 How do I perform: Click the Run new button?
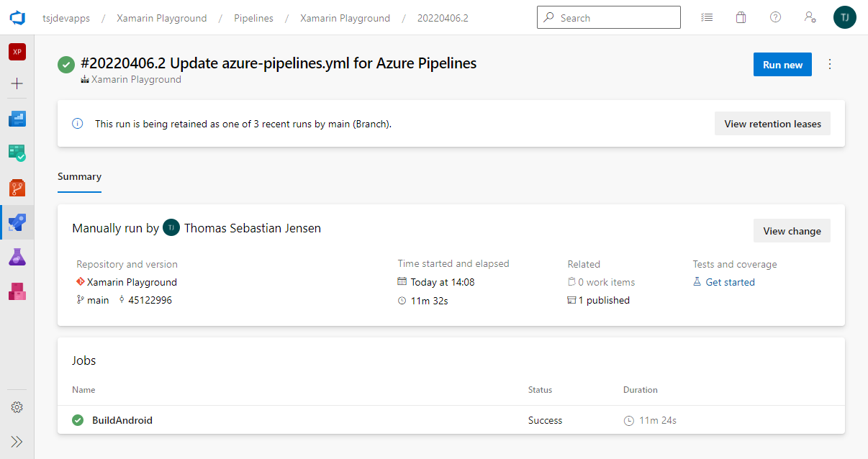pyautogui.click(x=782, y=65)
